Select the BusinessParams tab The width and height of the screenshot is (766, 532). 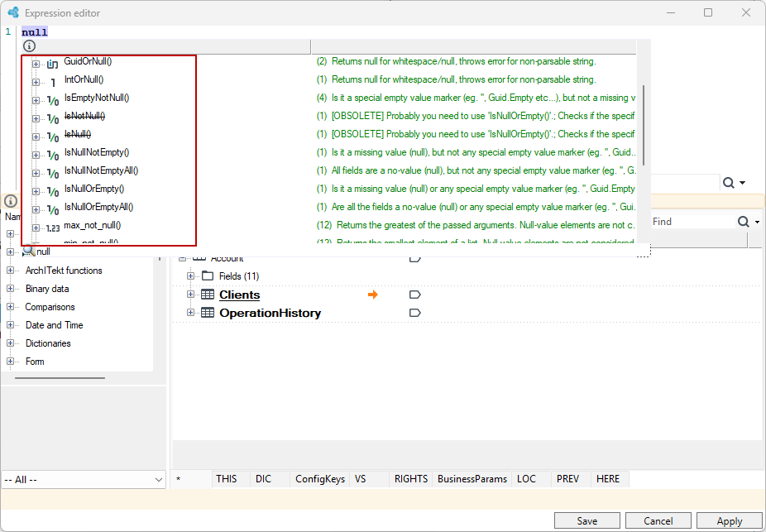click(472, 479)
